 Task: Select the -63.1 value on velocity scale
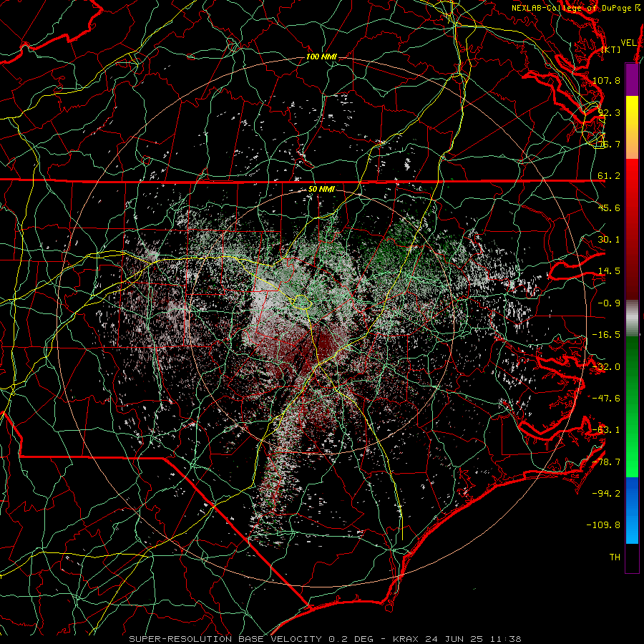point(606,430)
